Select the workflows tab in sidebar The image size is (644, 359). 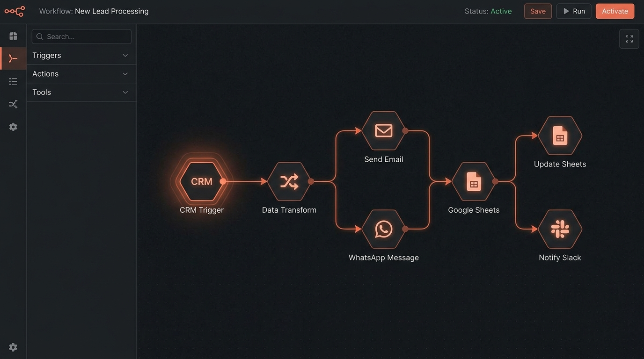13,58
